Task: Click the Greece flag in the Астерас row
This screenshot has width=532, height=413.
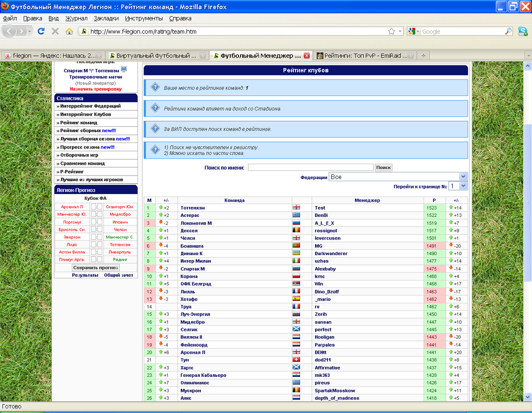Action: (x=296, y=215)
